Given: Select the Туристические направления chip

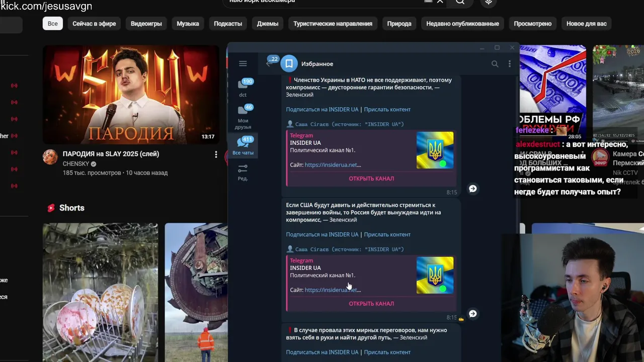Looking at the screenshot, I should tap(333, 24).
